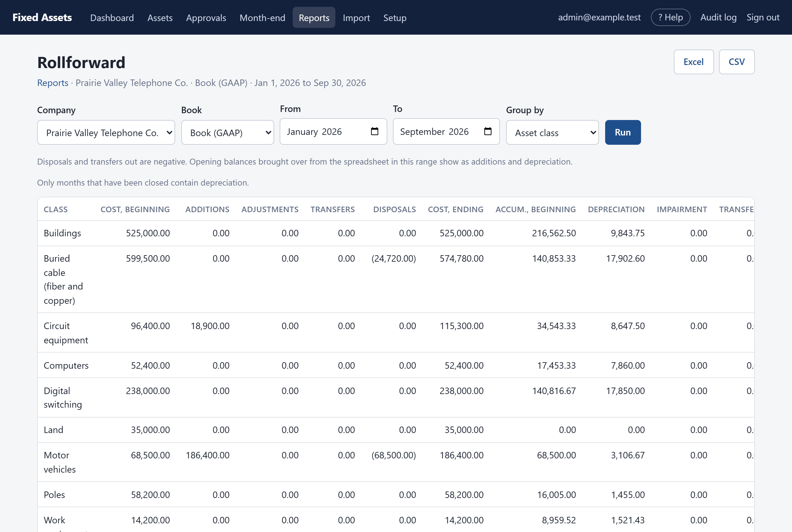792x532 pixels.
Task: Click the Buried cable (fiber and copper) class
Action: tap(63, 279)
